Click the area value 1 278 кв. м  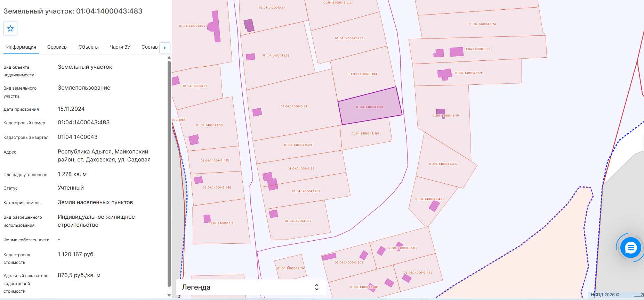pos(72,174)
